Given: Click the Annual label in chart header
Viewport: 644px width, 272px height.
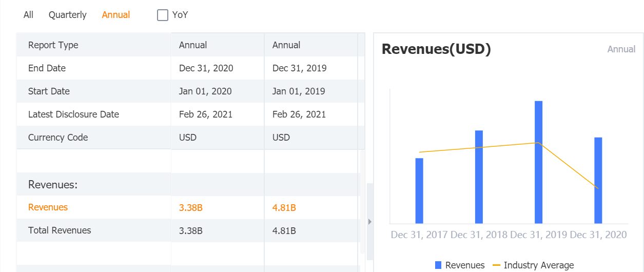Looking at the screenshot, I should click(621, 49).
